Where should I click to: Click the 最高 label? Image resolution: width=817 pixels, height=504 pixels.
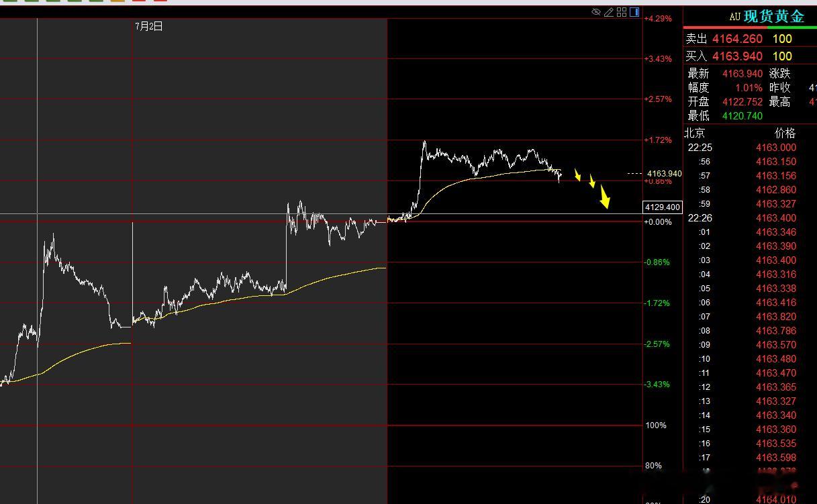[x=779, y=102]
